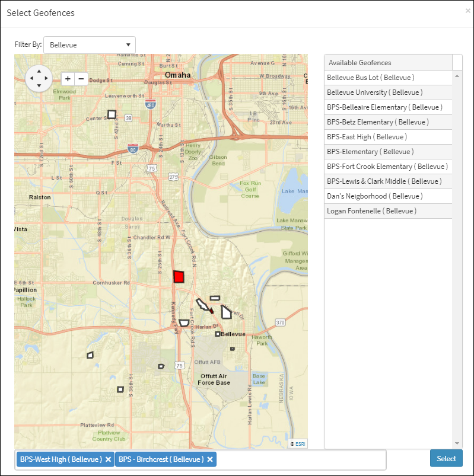Select BPS-Lewis & Clark Middle geofence

[388, 181]
